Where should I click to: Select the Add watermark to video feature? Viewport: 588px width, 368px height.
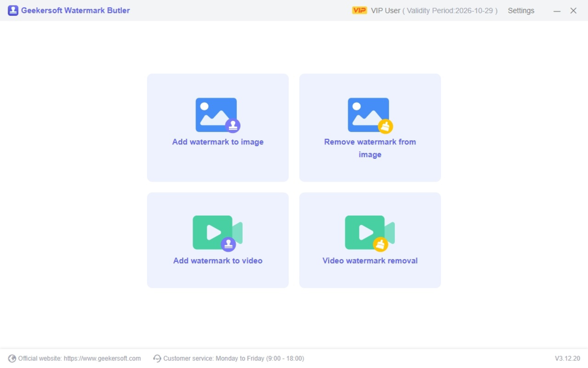click(x=218, y=240)
